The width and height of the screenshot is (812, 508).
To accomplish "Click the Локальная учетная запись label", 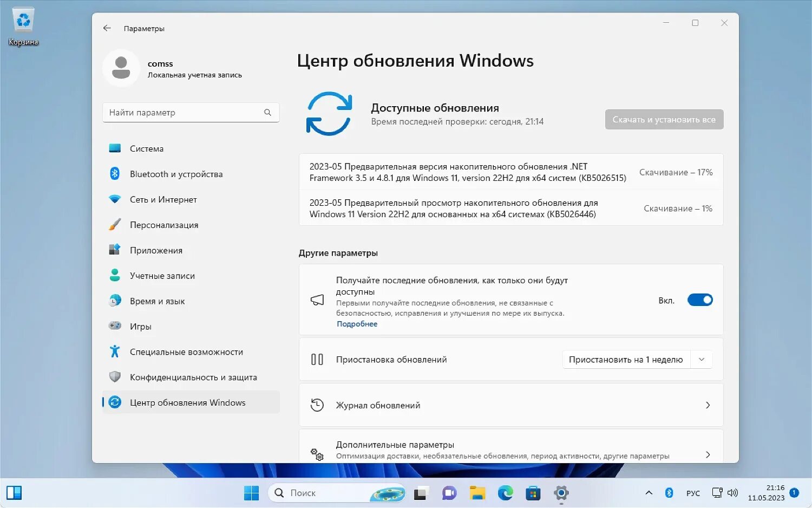I will point(195,75).
